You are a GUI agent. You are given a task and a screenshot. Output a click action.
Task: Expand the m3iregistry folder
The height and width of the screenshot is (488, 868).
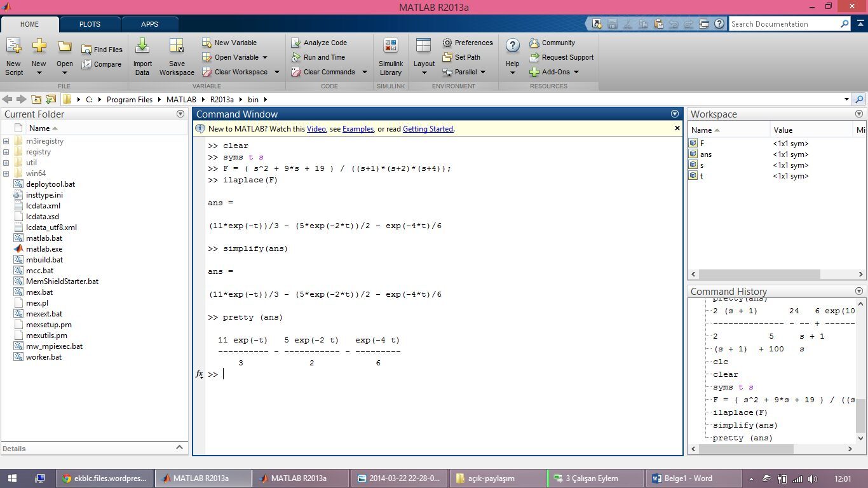pos(6,141)
